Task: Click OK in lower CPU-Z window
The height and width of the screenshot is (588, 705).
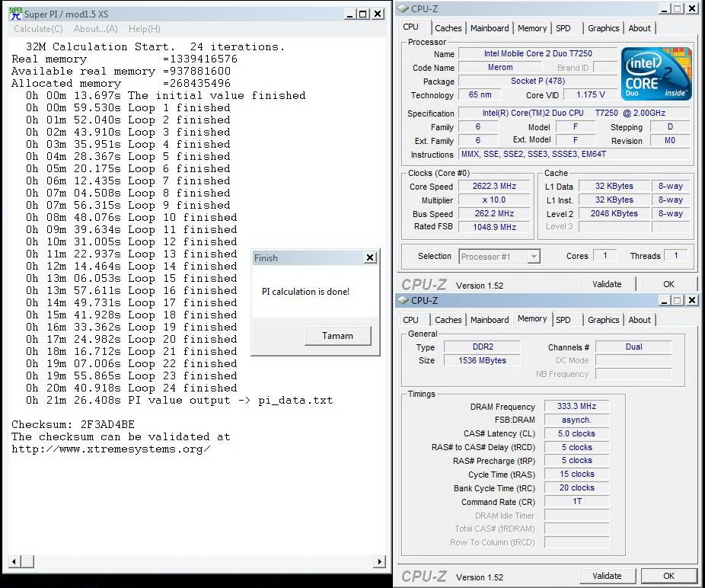Action: (x=668, y=575)
